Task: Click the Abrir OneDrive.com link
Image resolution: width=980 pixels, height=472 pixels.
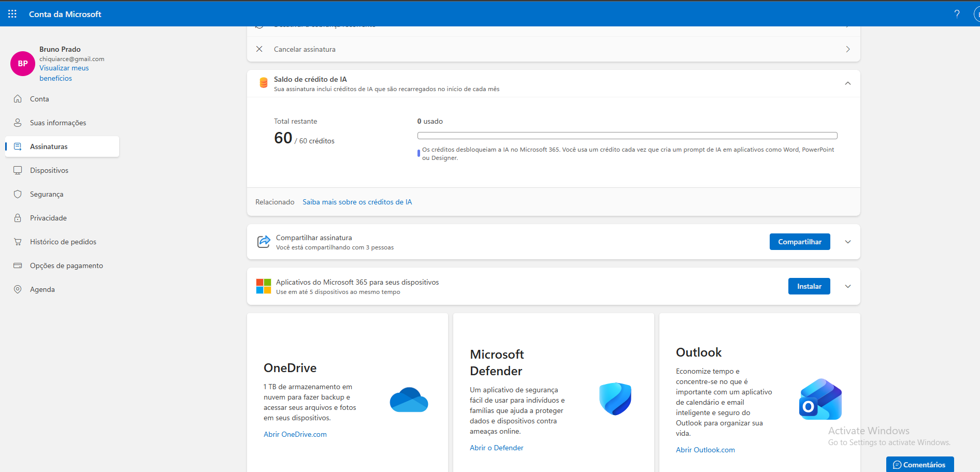Action: [295, 434]
